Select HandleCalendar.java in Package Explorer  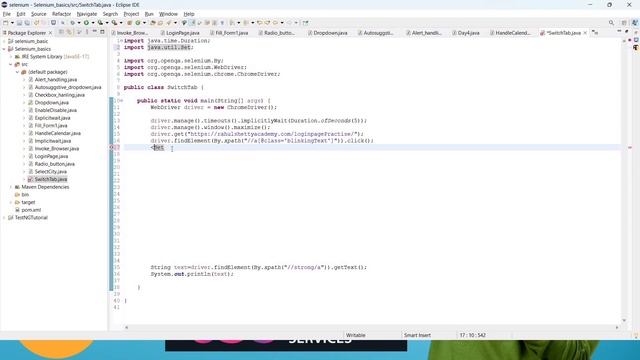[58, 133]
